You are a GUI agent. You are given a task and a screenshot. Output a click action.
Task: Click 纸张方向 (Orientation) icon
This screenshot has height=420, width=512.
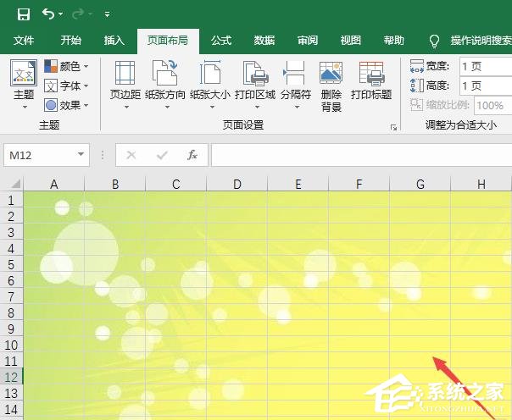pyautogui.click(x=165, y=76)
